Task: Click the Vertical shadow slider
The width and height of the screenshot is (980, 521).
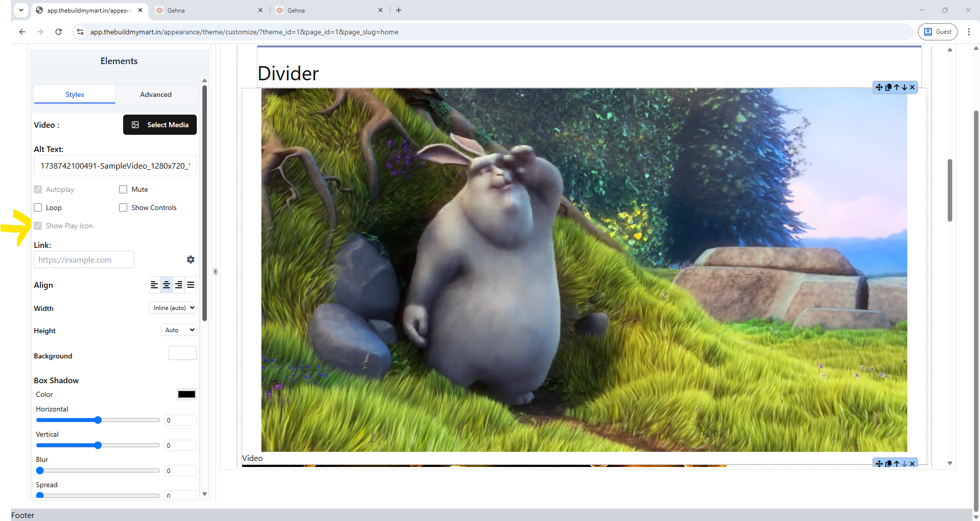Action: 98,445
